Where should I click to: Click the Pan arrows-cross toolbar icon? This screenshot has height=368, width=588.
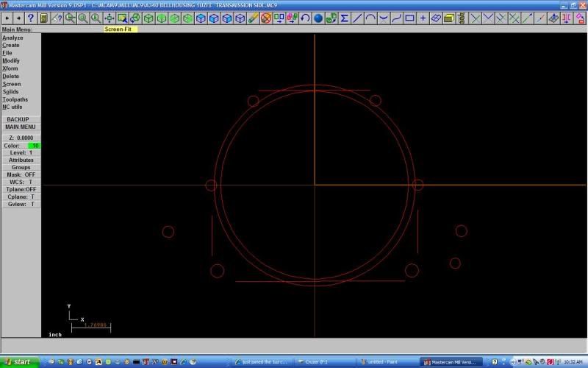(x=109, y=18)
